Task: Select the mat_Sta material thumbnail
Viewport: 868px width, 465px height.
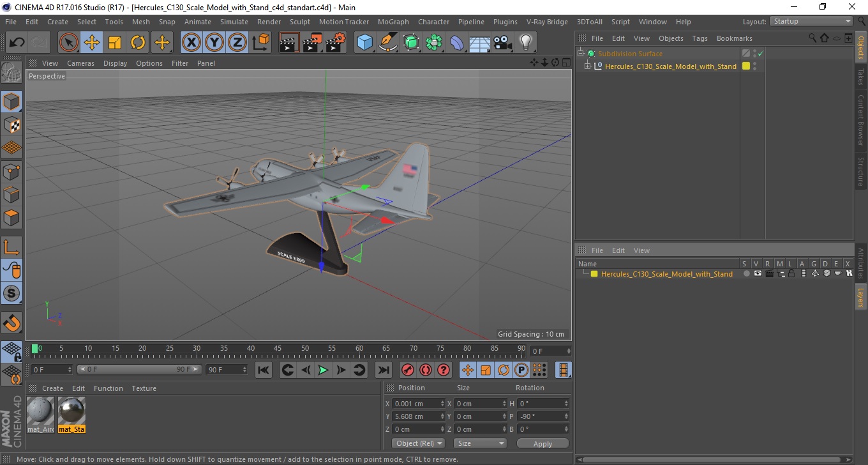Action: 71,411
